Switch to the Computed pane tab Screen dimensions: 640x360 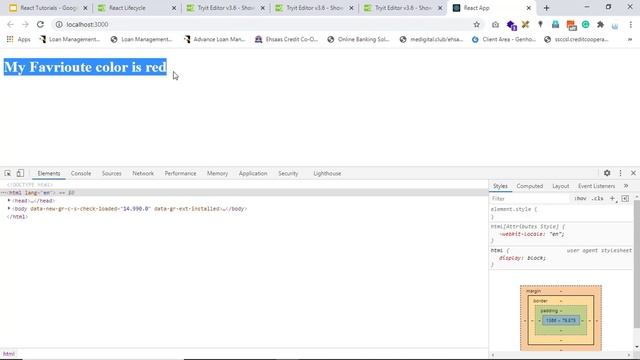pos(529,186)
